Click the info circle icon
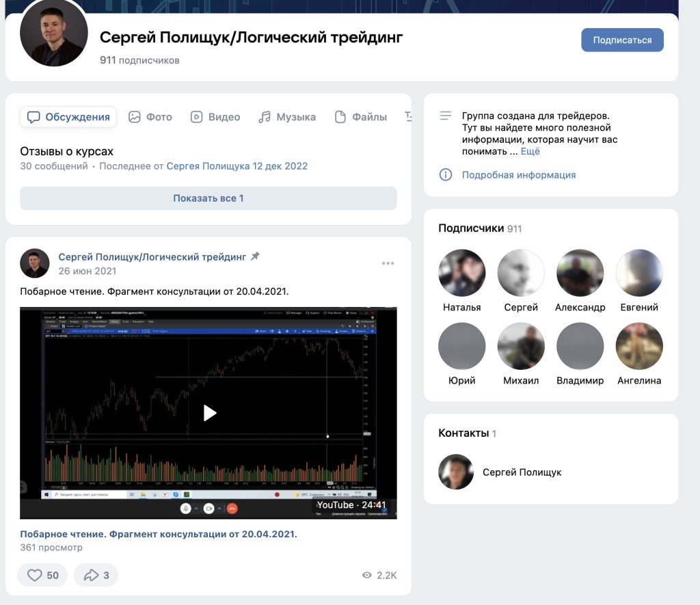This screenshot has height=605, width=700. (446, 174)
